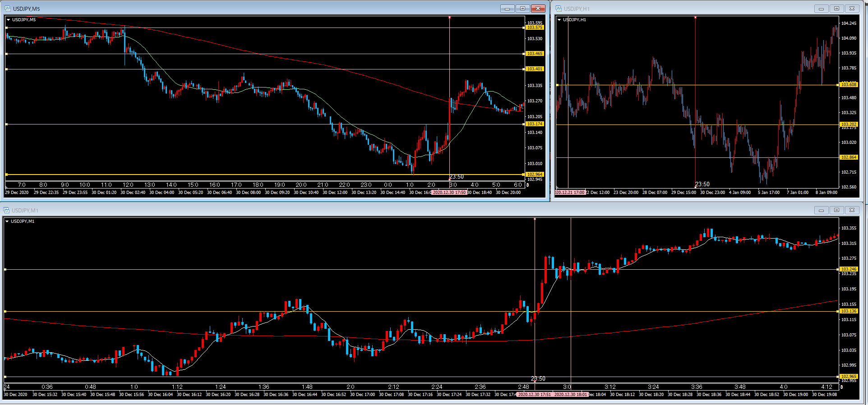Minimize the USDJPY,M1 chart window

coord(821,210)
